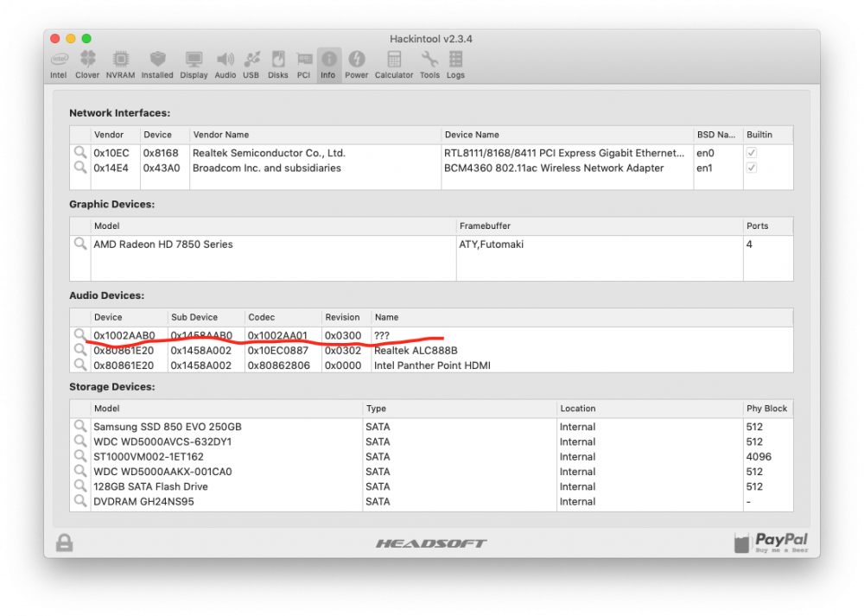The width and height of the screenshot is (864, 616).
Task: Toggle Builtin checkbox for en1
Action: (x=752, y=168)
